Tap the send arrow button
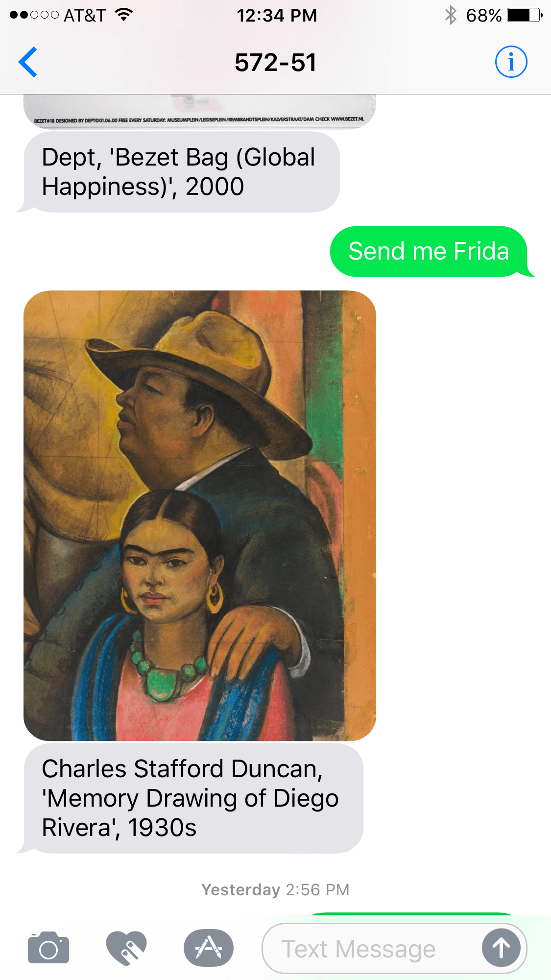This screenshot has height=980, width=551. pos(501,948)
